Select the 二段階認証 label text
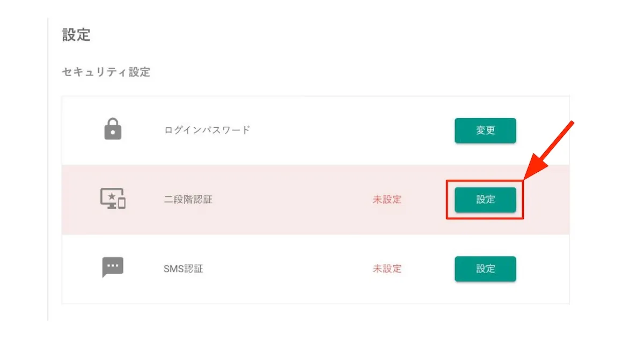Screen dimensions: 644x338 pos(188,200)
